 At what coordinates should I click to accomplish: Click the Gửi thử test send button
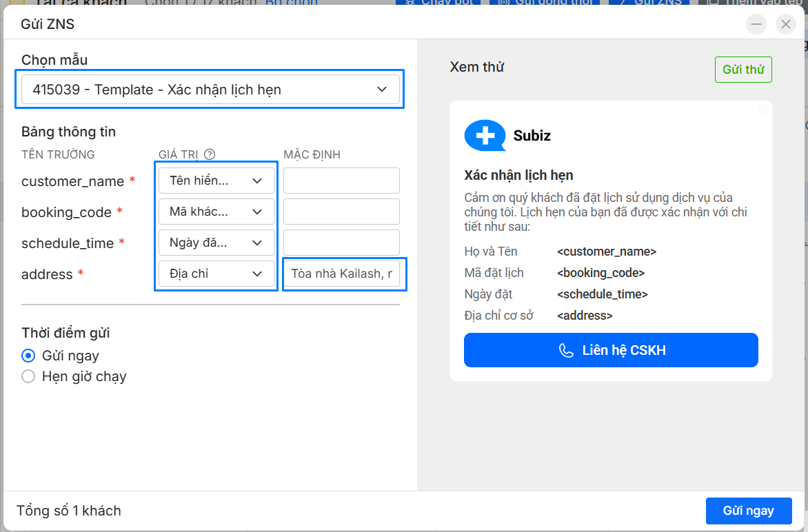(x=743, y=70)
